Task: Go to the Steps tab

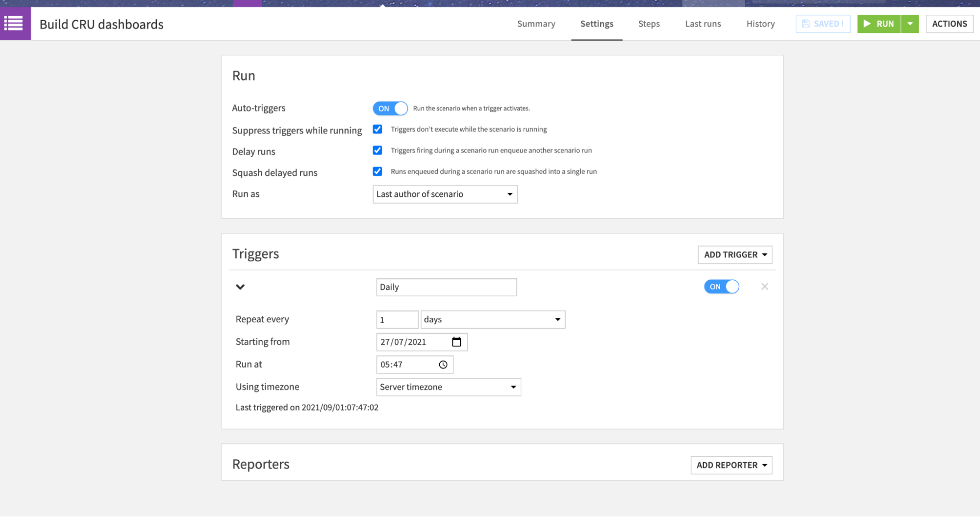Action: point(649,24)
